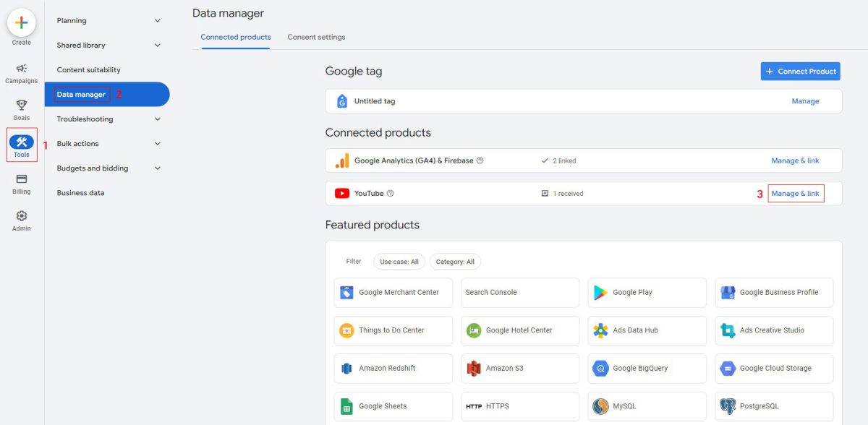Click the "2 linked" status text

coord(564,160)
